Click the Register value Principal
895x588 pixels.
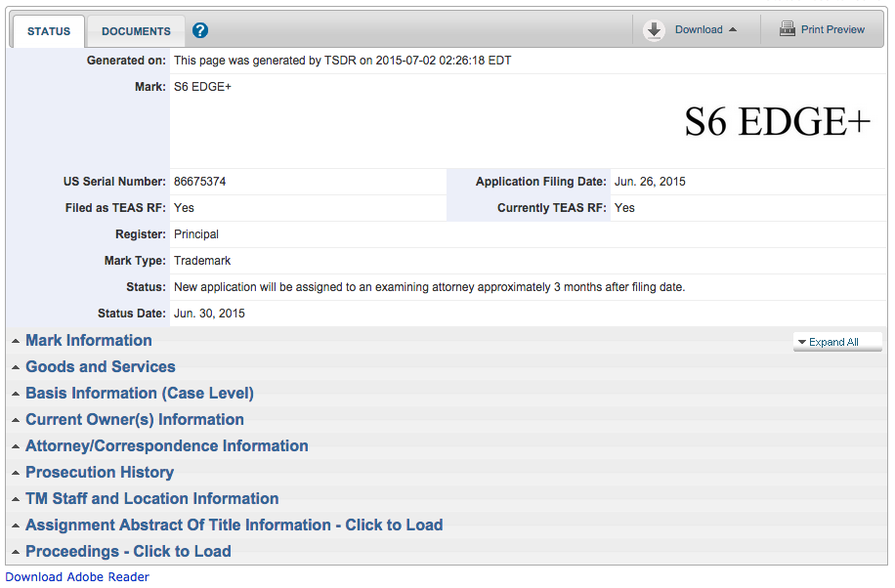pos(196,234)
